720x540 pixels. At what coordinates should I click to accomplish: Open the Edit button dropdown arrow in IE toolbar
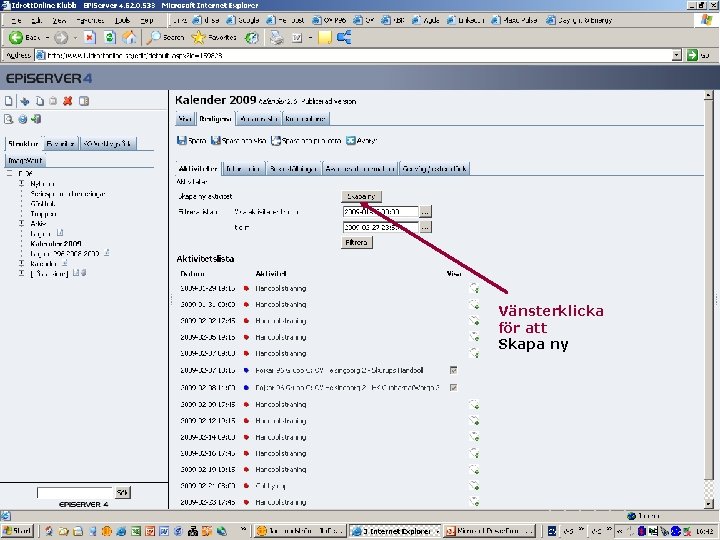[310, 37]
